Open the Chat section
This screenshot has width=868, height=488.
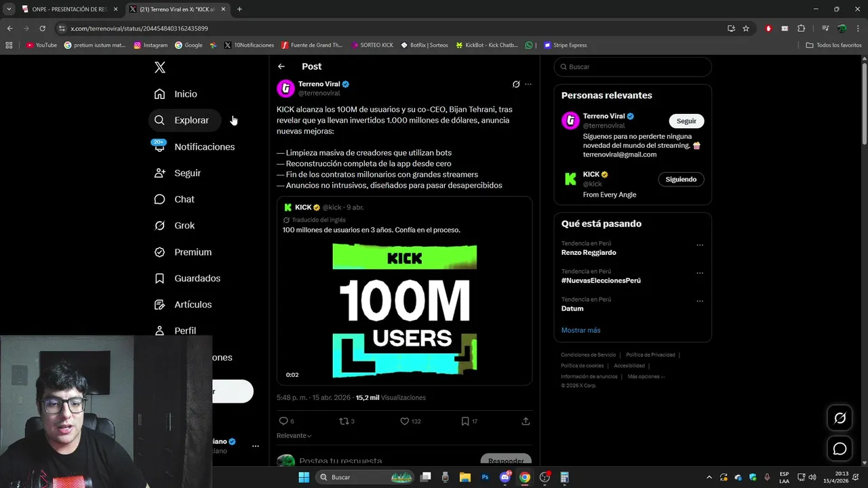click(174, 199)
